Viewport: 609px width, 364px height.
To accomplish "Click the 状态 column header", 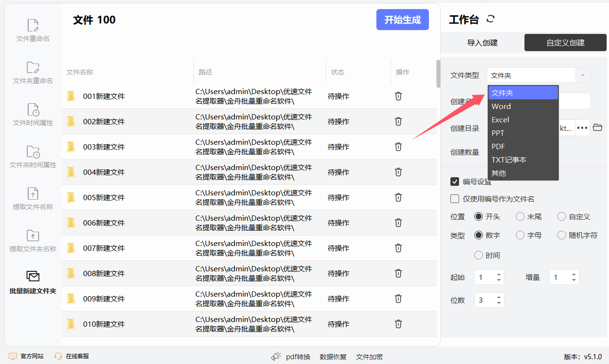I will point(338,72).
